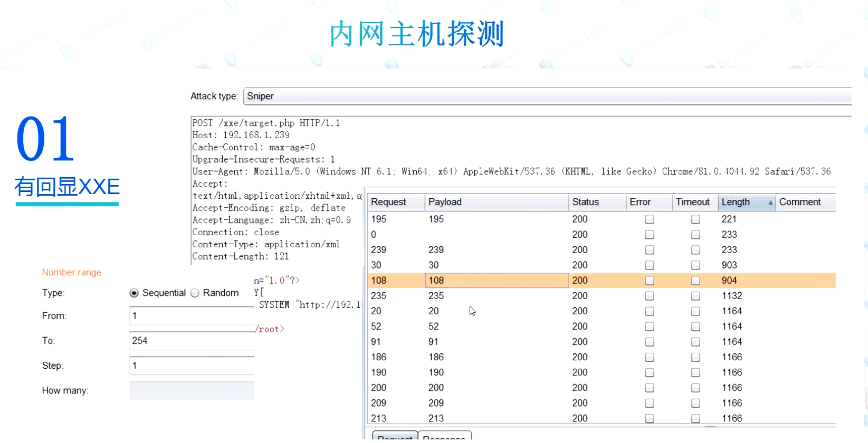Click the length value 903
Viewport: 868px width, 443px height.
click(x=729, y=265)
